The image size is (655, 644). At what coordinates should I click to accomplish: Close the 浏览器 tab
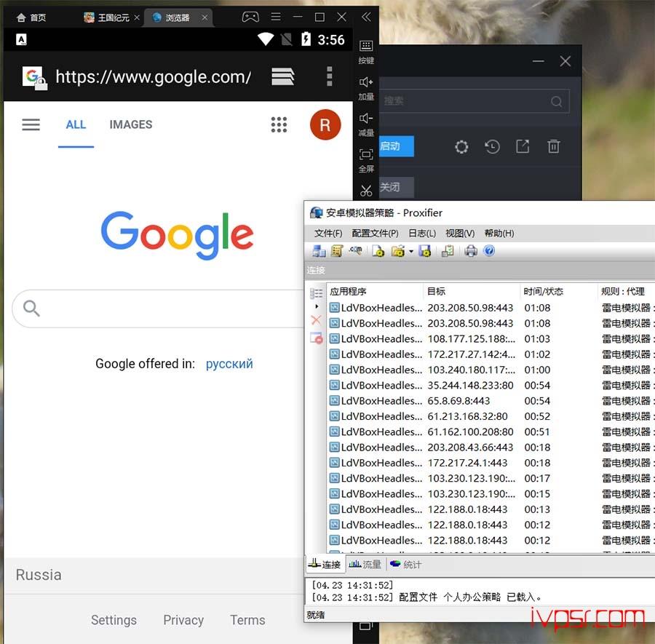point(205,17)
